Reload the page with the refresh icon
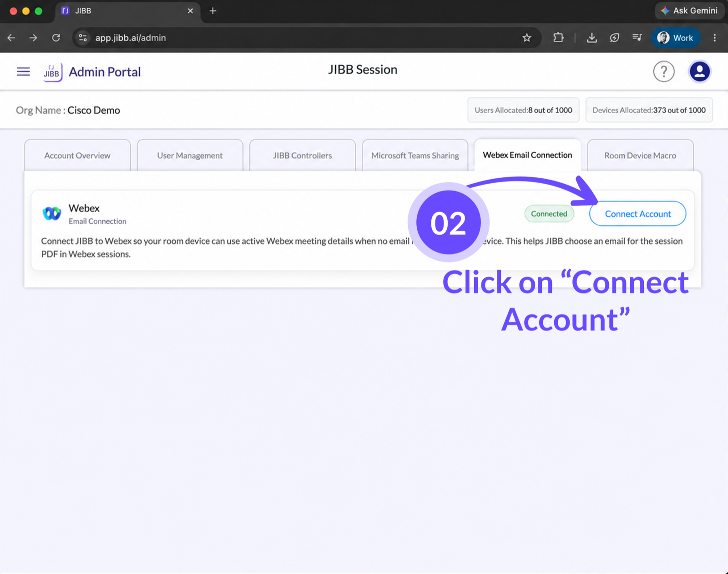 click(56, 38)
